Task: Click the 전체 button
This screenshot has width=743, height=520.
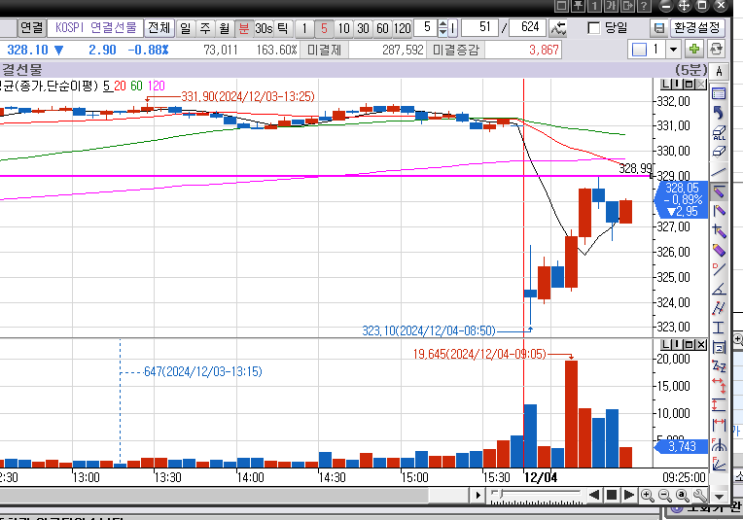Action: (x=159, y=28)
